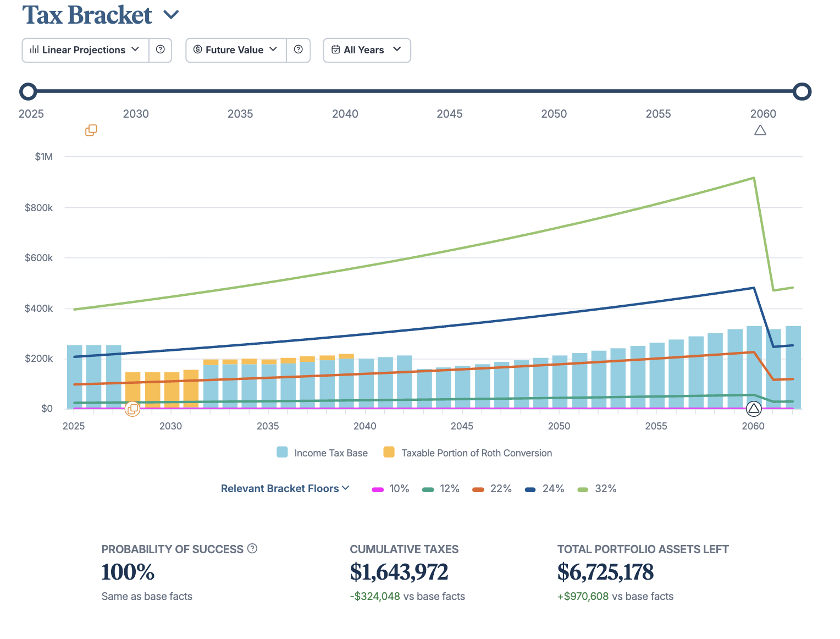Click the +$970,608 vs base facts text
The image size is (840, 639).
coord(615,596)
